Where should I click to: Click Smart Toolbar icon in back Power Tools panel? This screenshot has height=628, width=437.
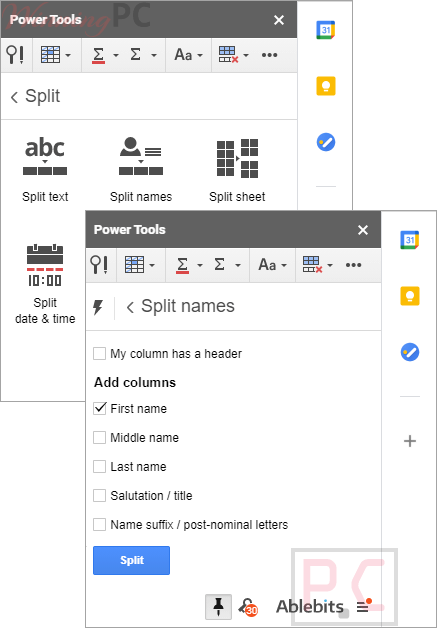coord(16,55)
